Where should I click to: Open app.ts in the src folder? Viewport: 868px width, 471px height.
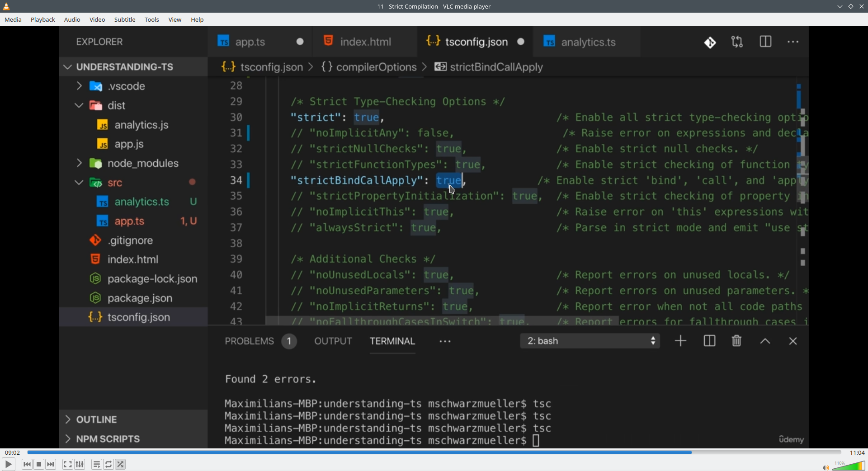pos(133,221)
